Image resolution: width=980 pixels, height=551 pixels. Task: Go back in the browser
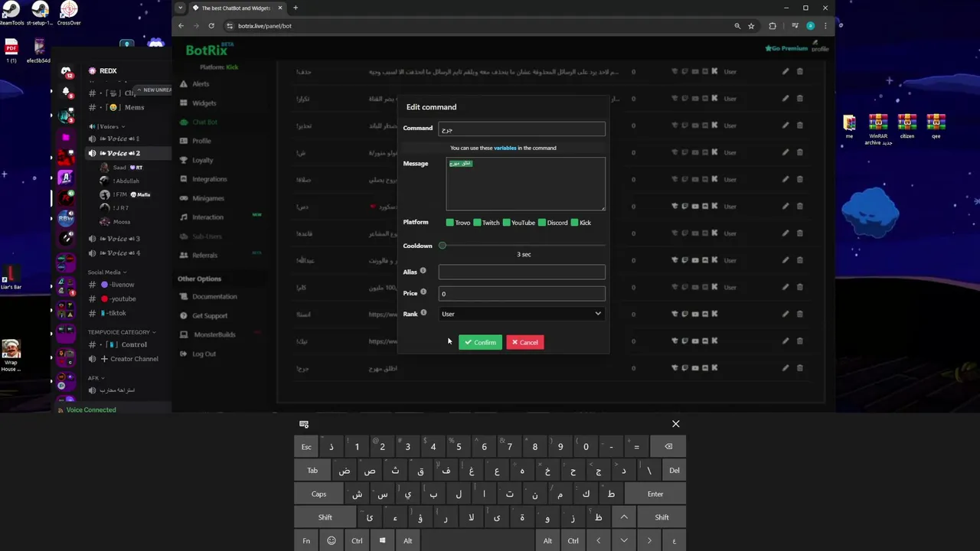[181, 26]
